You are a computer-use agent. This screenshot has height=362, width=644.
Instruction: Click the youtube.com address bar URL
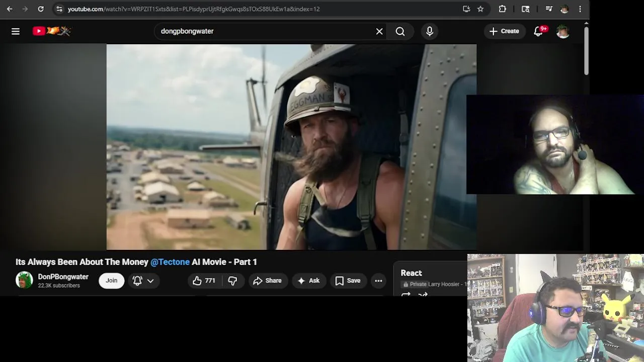coord(194,9)
